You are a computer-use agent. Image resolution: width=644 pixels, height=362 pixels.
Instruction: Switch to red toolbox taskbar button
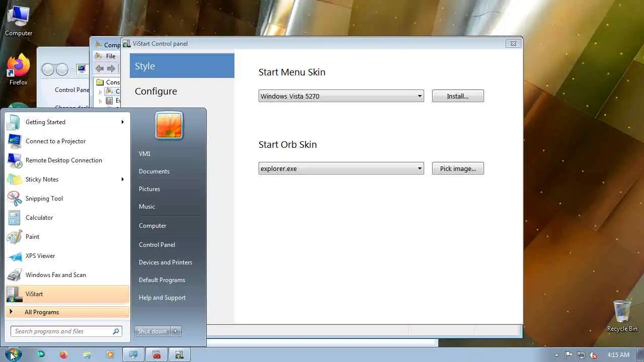[x=156, y=355]
